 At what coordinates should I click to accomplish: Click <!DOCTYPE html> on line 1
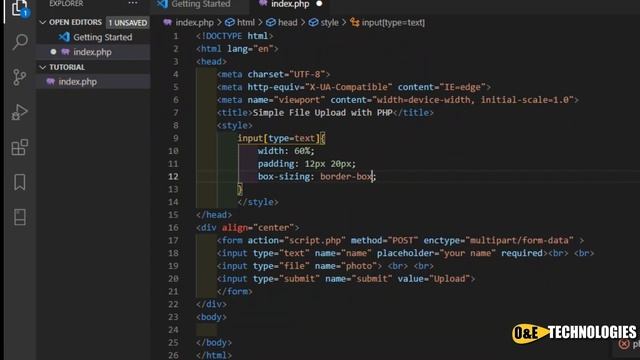tap(234, 36)
